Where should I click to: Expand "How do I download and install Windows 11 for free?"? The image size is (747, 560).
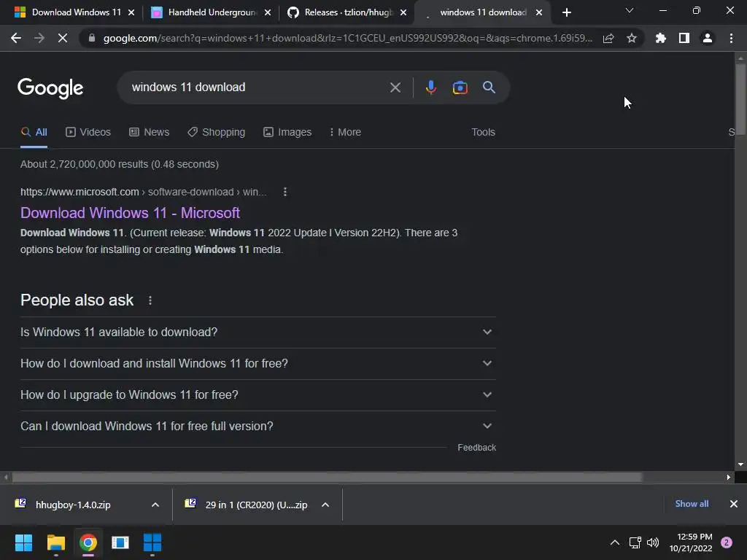[258, 363]
